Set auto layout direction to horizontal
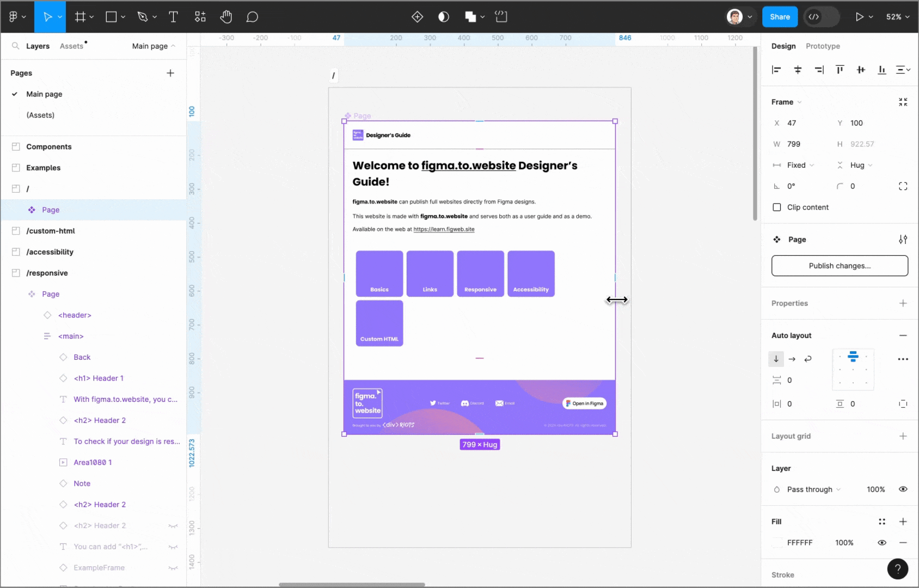Image resolution: width=919 pixels, height=588 pixels. [x=792, y=359]
